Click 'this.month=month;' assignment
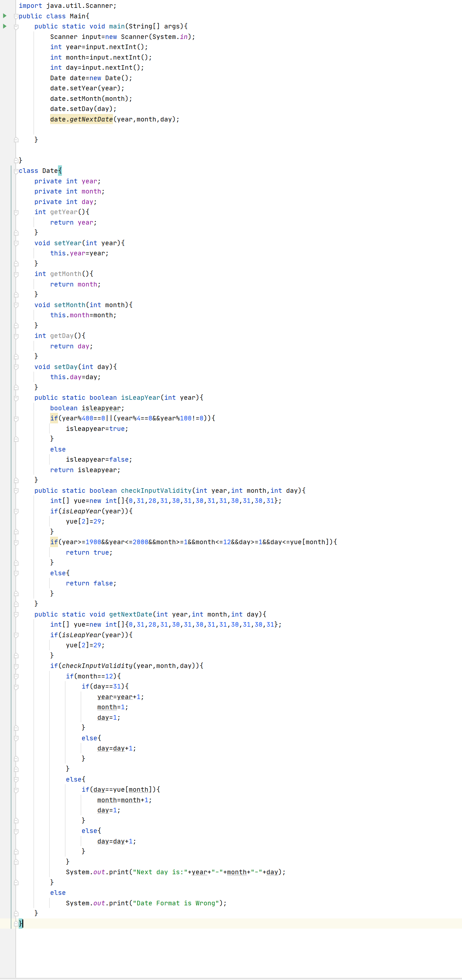This screenshot has height=980, width=462. [83, 315]
